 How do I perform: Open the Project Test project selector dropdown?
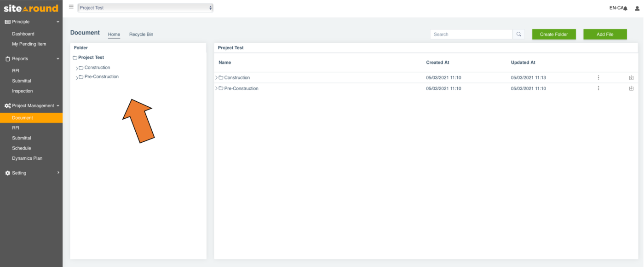(145, 7)
